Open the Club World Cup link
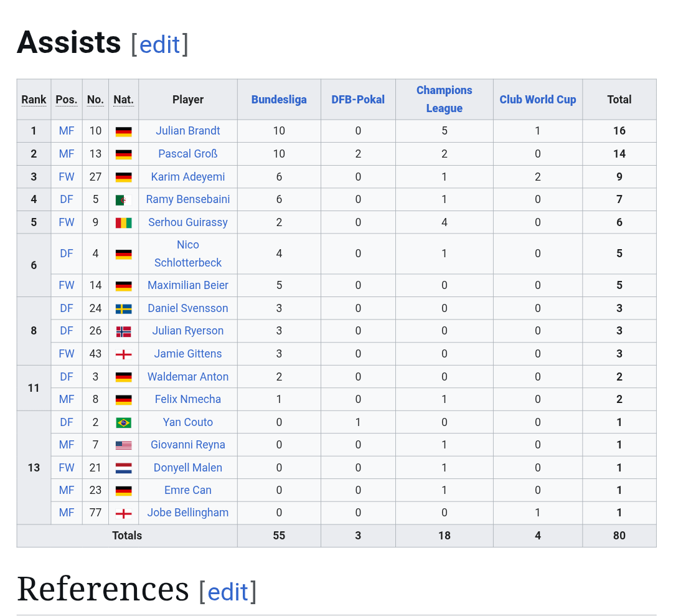 pos(538,100)
